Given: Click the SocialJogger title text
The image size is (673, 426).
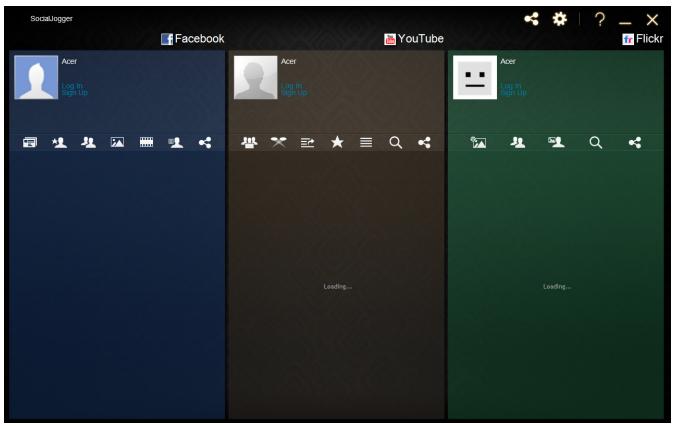Looking at the screenshot, I should (52, 18).
